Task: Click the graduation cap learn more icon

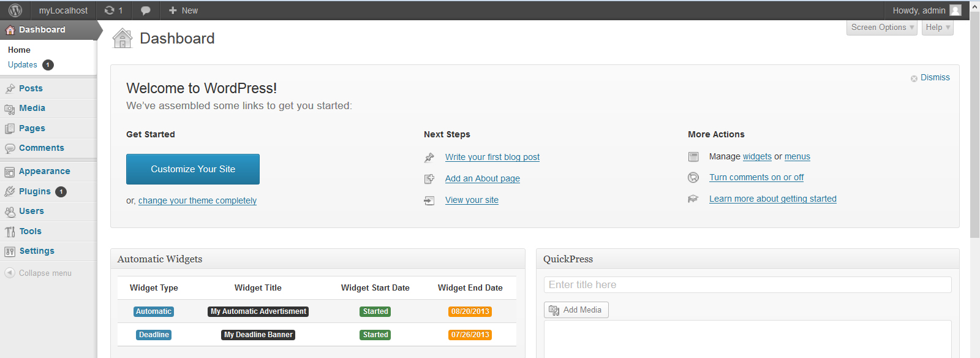Action: [x=693, y=199]
